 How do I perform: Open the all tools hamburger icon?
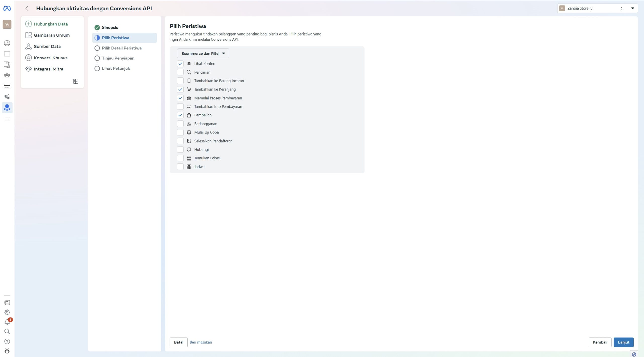tap(7, 119)
